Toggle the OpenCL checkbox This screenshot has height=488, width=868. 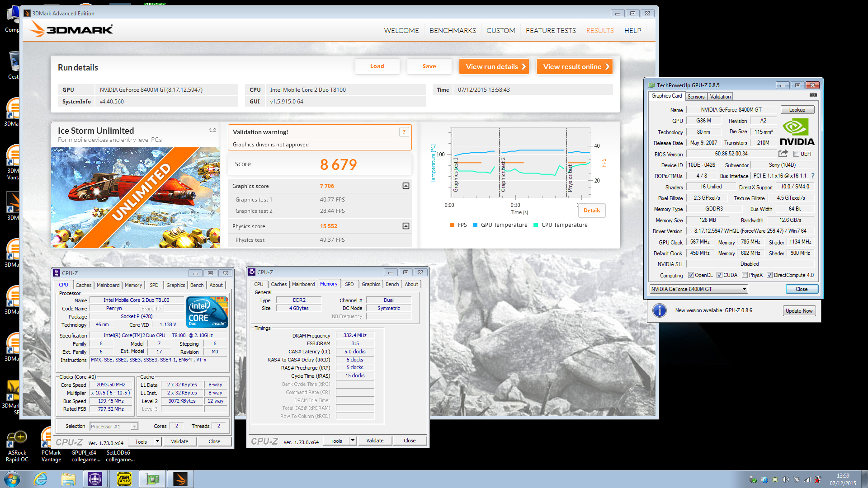point(691,275)
